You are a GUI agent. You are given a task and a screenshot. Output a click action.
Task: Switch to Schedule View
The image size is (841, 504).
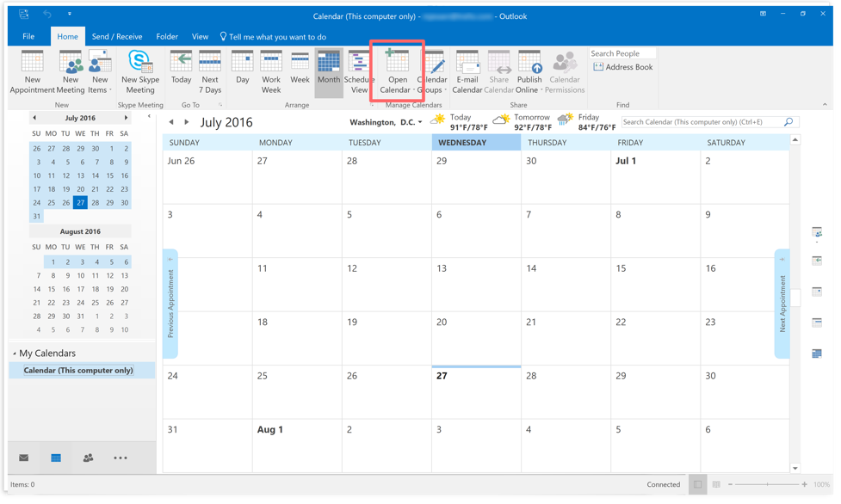click(x=359, y=72)
